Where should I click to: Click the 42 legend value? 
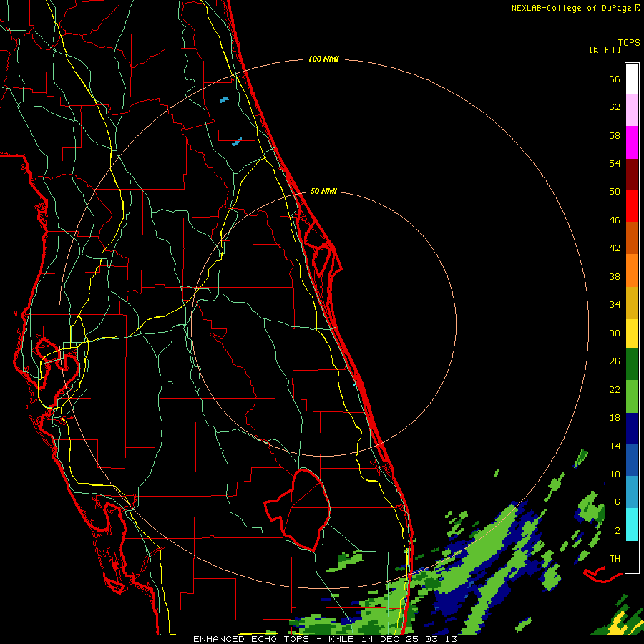615,248
